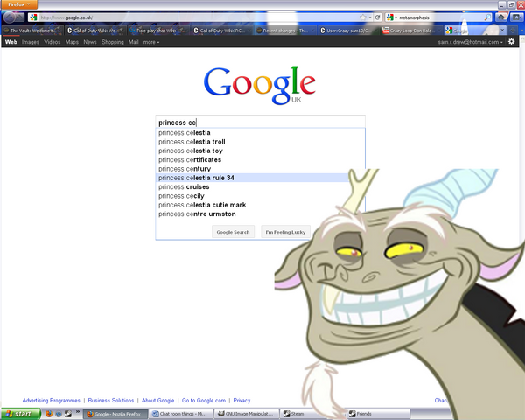Select Mail in the Google bar

134,42
